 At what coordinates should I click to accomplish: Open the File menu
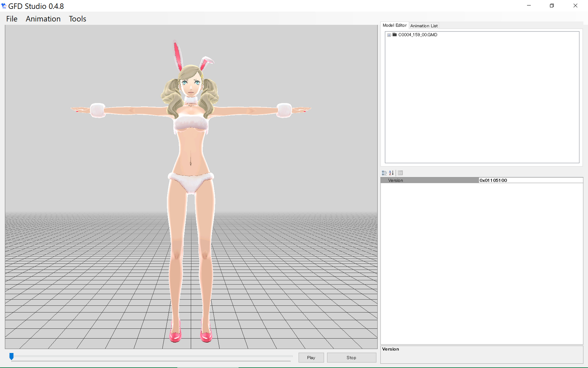12,19
